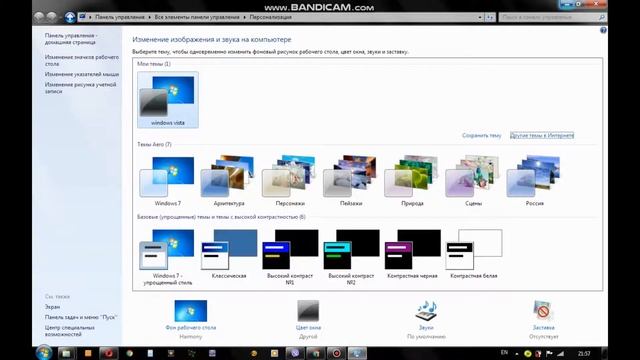Open Цвет окна color settings

coord(308,320)
